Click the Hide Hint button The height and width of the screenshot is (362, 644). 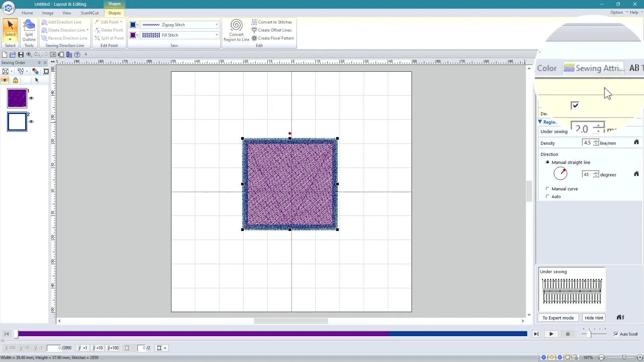tap(594, 318)
